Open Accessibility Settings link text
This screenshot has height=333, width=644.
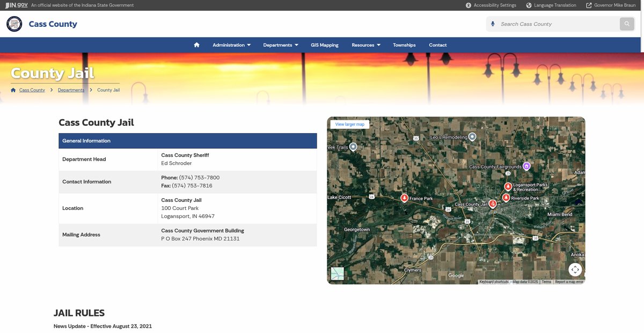point(495,5)
